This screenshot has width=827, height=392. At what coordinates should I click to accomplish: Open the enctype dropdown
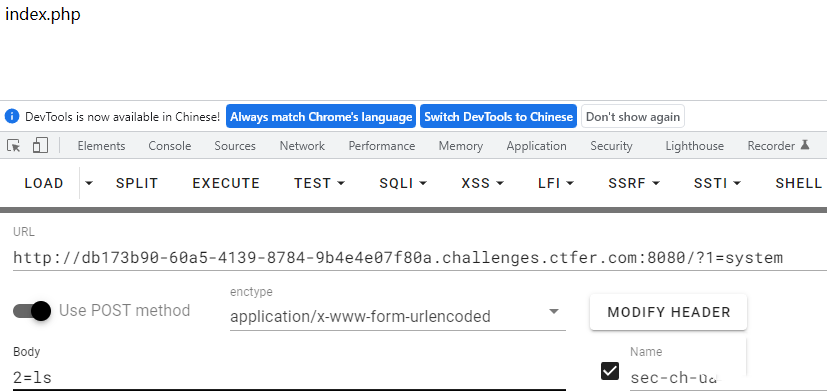tap(398, 316)
